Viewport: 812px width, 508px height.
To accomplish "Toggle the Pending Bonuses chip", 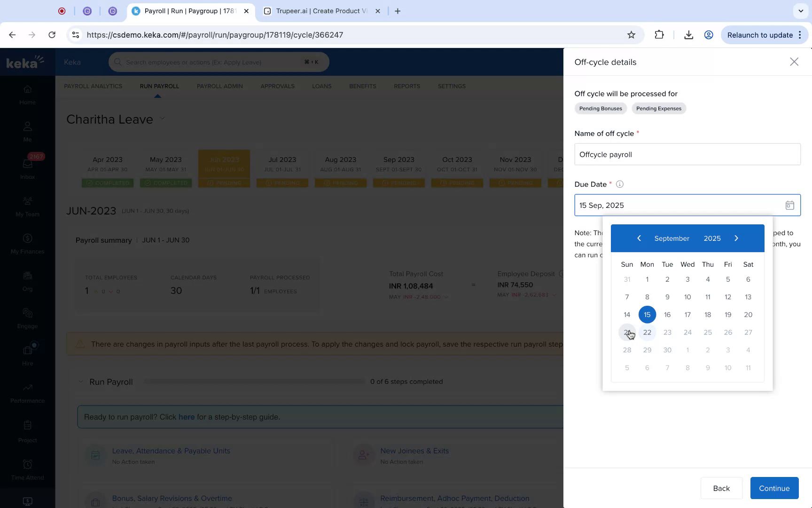I will (x=601, y=108).
